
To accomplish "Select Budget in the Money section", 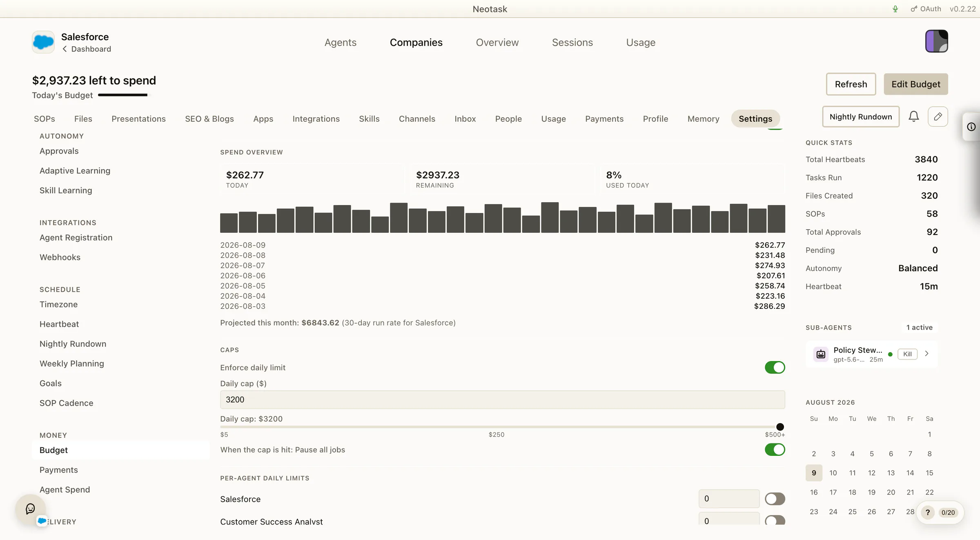I will point(120,450).
